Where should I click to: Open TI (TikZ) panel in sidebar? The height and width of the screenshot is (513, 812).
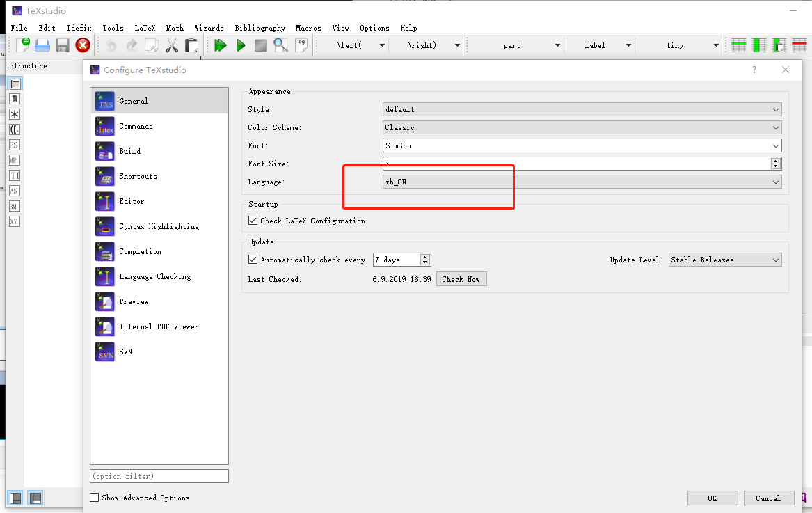coord(15,175)
